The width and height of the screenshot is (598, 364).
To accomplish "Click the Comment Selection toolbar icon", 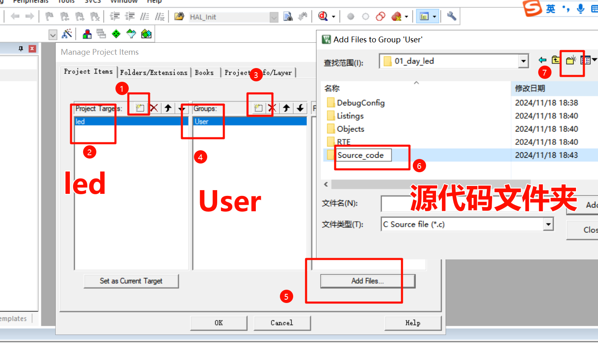I will tap(145, 16).
